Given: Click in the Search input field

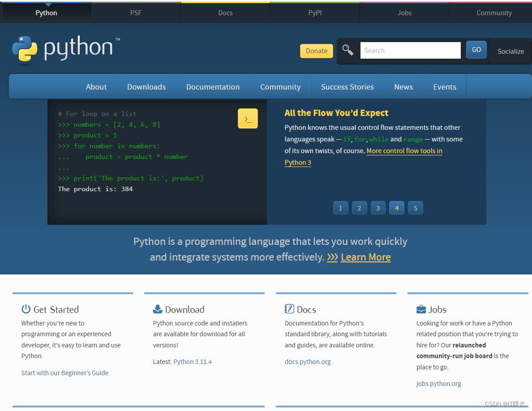Looking at the screenshot, I should click(x=410, y=50).
